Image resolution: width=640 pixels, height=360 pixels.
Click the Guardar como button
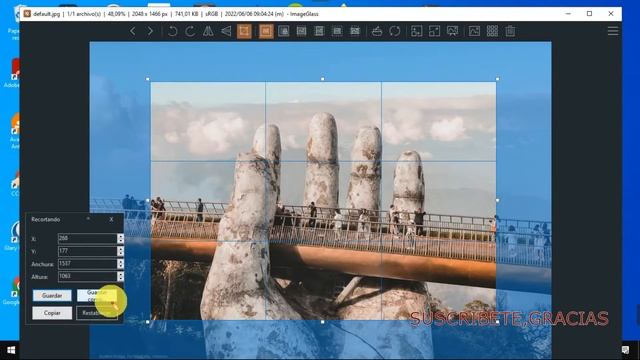pyautogui.click(x=97, y=296)
